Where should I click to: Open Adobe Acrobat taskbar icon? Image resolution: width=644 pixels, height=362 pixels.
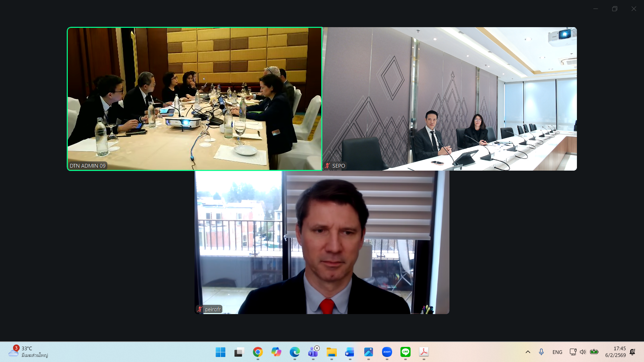pos(424,352)
